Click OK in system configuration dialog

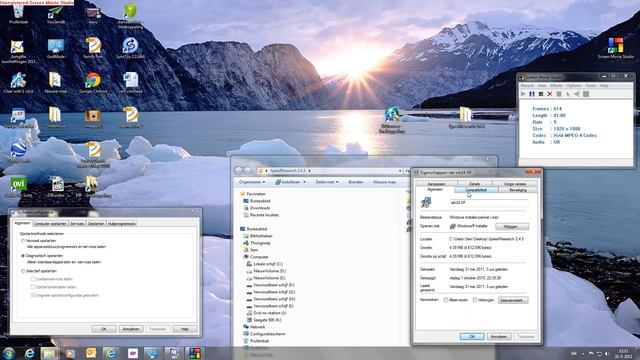coord(104,329)
